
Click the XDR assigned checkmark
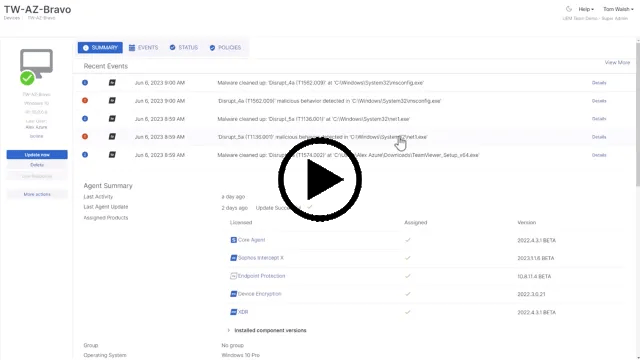407,312
